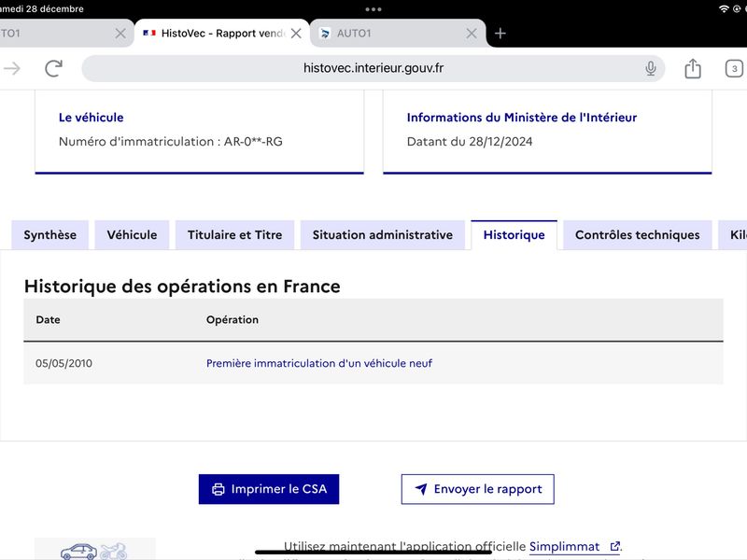Click Imprimer le CSA button
This screenshot has height=560, width=747.
point(269,489)
